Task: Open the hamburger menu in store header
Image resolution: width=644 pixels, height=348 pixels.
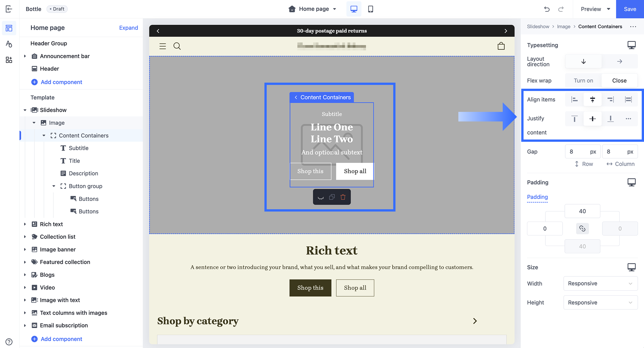Action: tap(163, 46)
